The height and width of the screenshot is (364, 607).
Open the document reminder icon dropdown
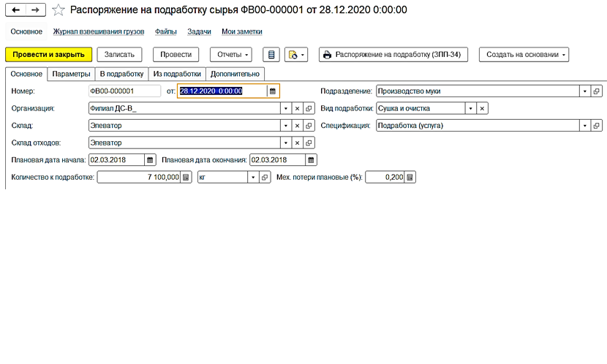tap(296, 55)
